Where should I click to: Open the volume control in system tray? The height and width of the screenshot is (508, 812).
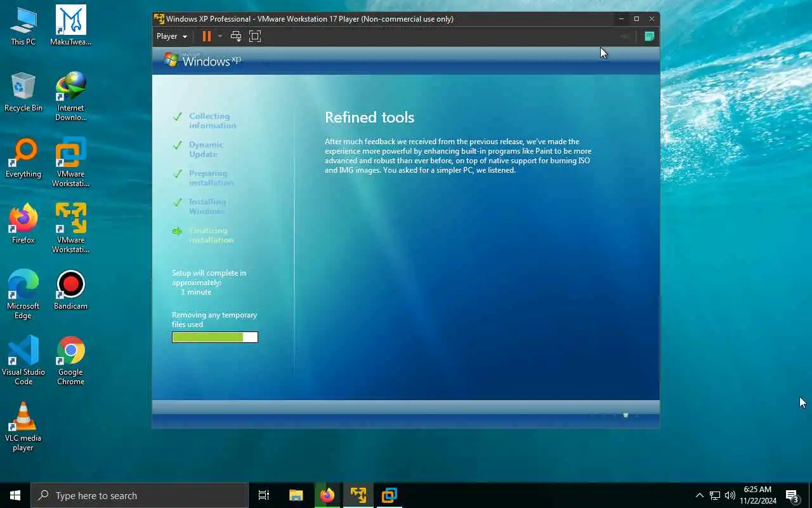pos(730,495)
